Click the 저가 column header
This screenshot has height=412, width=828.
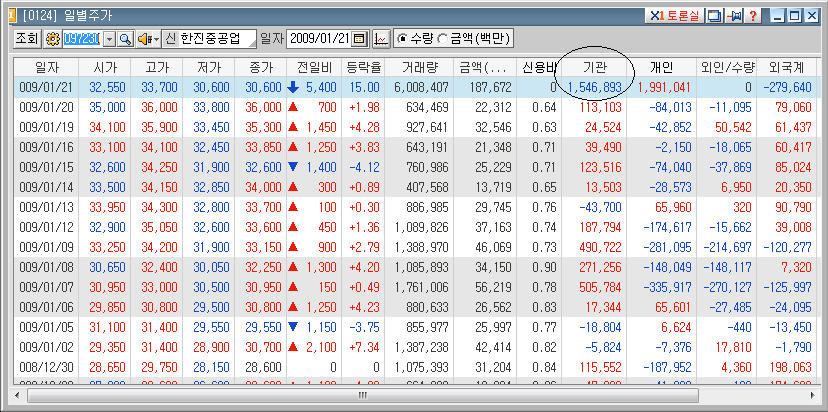point(208,67)
